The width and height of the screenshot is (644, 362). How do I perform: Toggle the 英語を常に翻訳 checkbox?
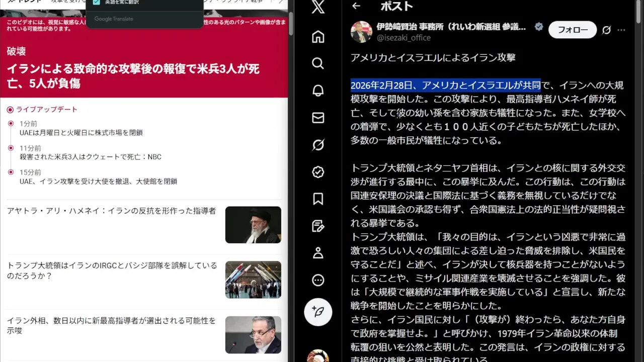tap(97, 2)
